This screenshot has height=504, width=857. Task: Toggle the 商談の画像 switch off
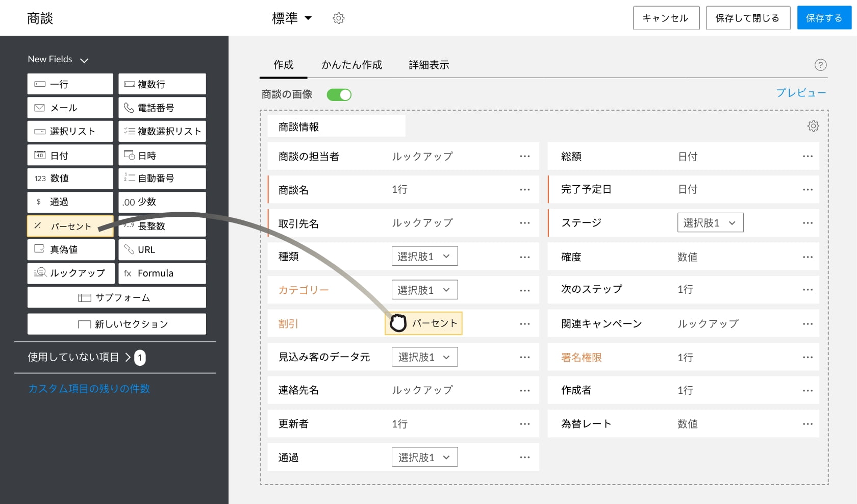339,95
